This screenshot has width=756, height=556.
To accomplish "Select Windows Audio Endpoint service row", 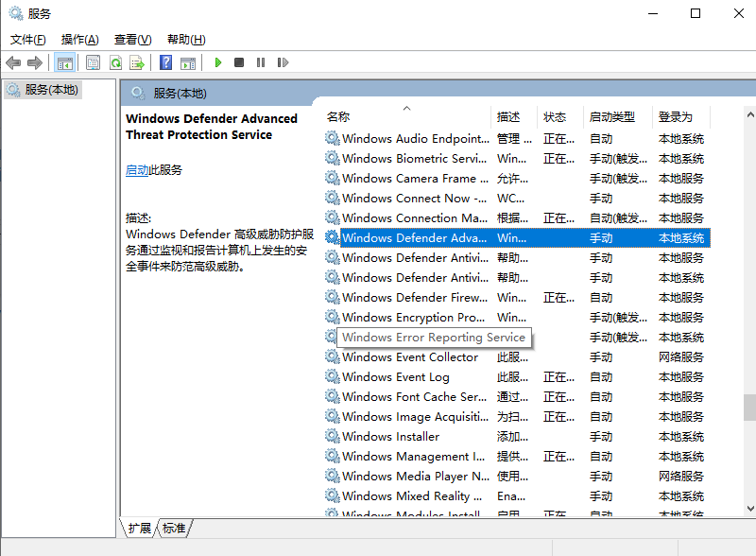I will tap(517, 138).
